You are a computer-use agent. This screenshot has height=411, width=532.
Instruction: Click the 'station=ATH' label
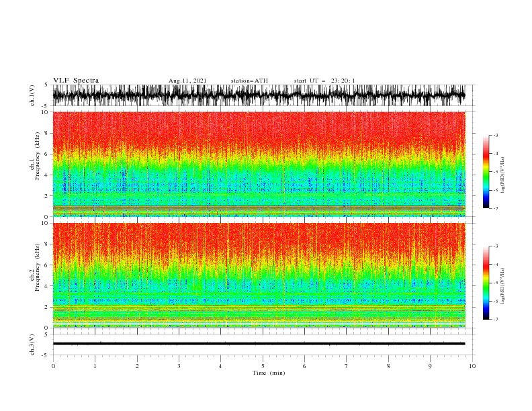(x=249, y=81)
